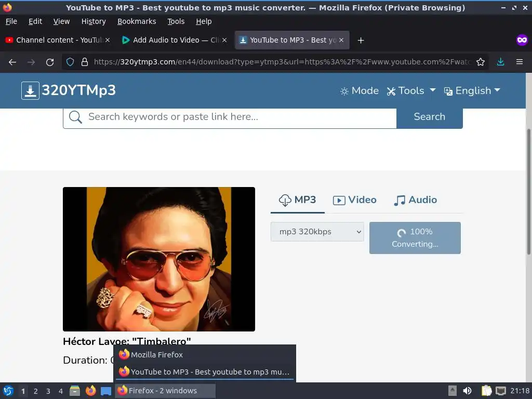Viewport: 532px width, 399px height.
Task: Open the View menu
Action: pyautogui.click(x=61, y=21)
